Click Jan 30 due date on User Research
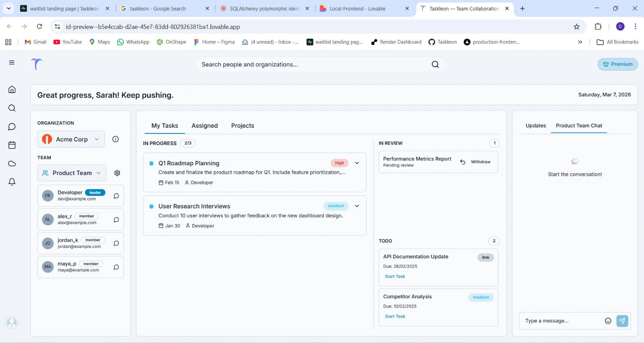Viewport: 644px width, 343px height. (x=169, y=226)
